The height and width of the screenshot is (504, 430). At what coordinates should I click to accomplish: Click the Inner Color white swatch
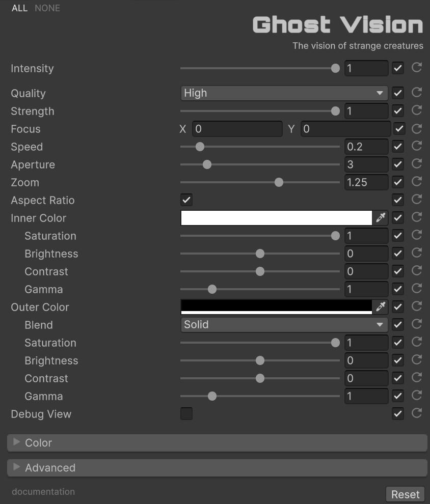pos(276,218)
